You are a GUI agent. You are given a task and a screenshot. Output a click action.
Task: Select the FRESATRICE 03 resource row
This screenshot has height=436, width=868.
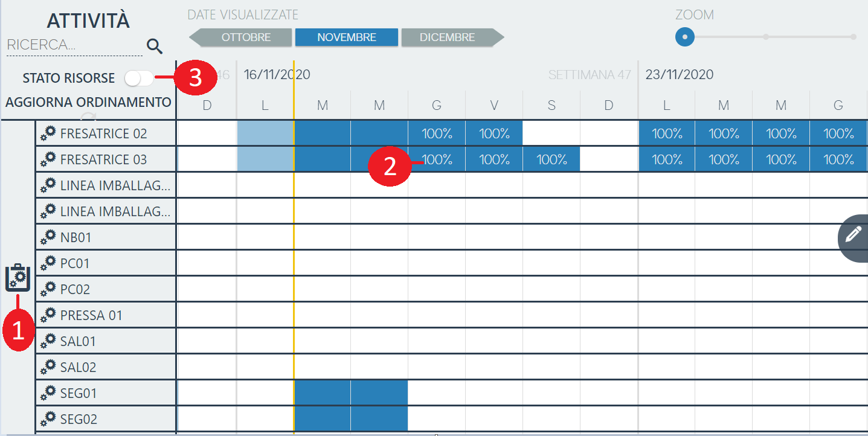[x=103, y=159]
